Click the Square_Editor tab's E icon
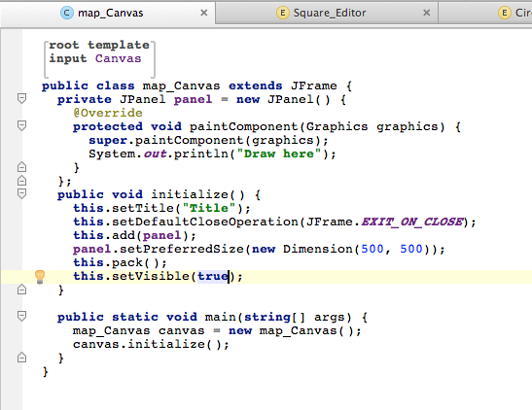This screenshot has height=410, width=532. point(282,13)
